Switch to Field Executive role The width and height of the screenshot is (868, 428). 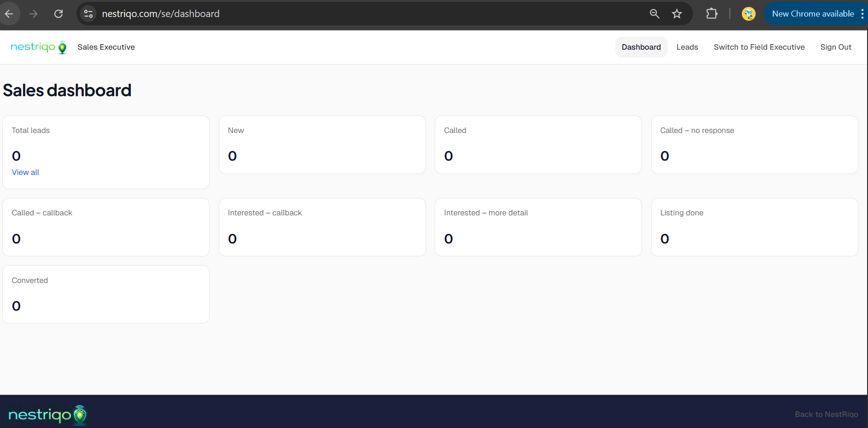pyautogui.click(x=759, y=47)
